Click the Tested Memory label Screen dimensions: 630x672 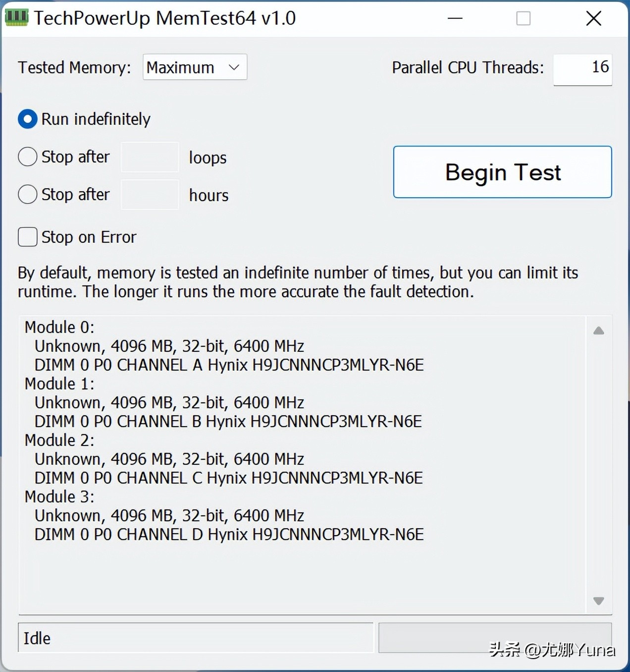[74, 67]
